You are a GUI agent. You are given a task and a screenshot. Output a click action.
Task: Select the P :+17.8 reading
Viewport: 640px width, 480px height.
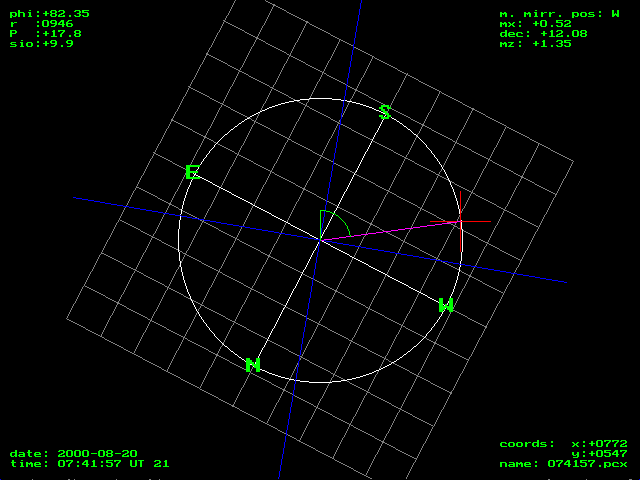coord(45,33)
